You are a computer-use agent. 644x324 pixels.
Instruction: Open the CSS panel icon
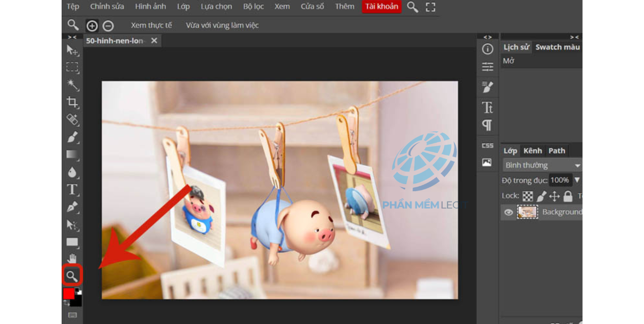[x=488, y=146]
